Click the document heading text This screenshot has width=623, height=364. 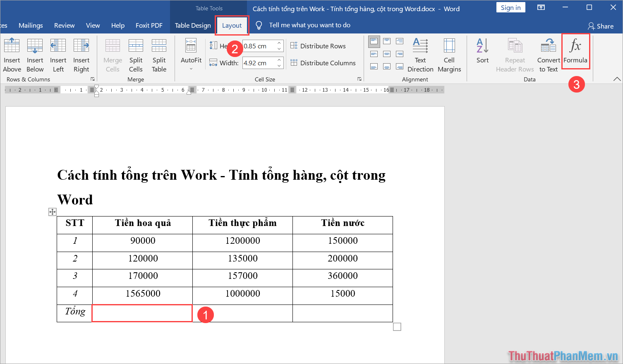point(221,187)
